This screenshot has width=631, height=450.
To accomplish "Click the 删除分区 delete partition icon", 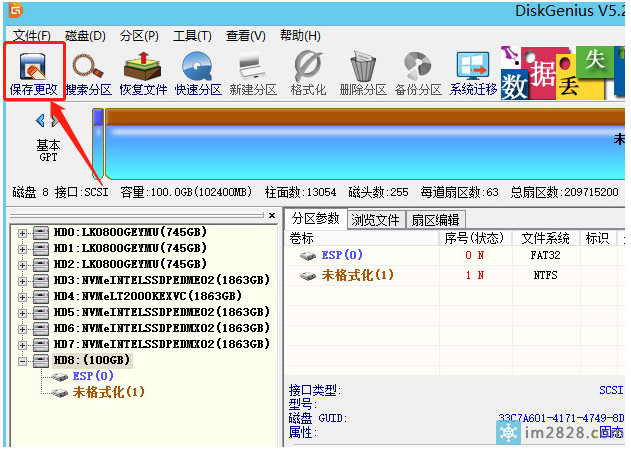I will coord(362,72).
